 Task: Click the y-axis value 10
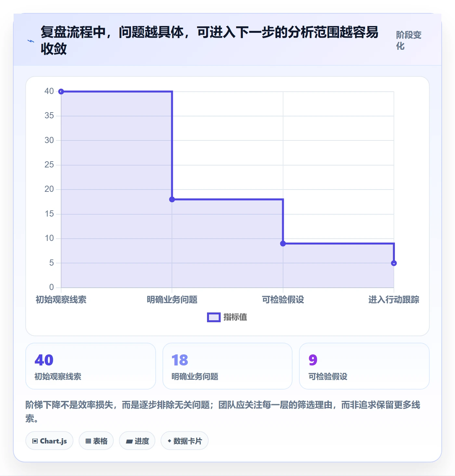point(49,238)
